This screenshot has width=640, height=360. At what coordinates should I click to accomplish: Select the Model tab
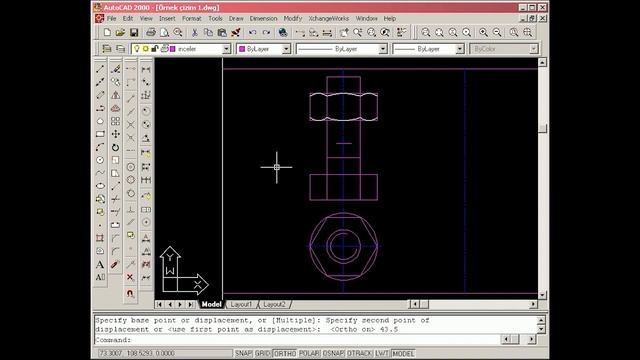(211, 304)
